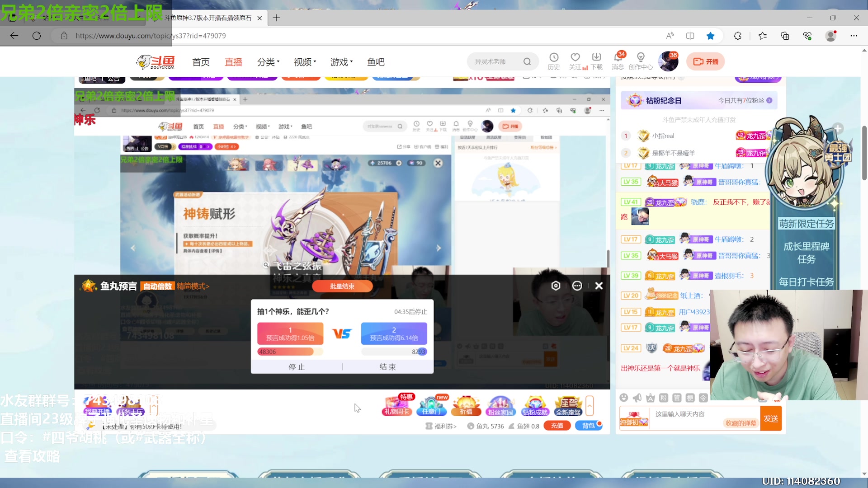Open the prediction panel more-options icon
The height and width of the screenshot is (488, 868).
[577, 286]
